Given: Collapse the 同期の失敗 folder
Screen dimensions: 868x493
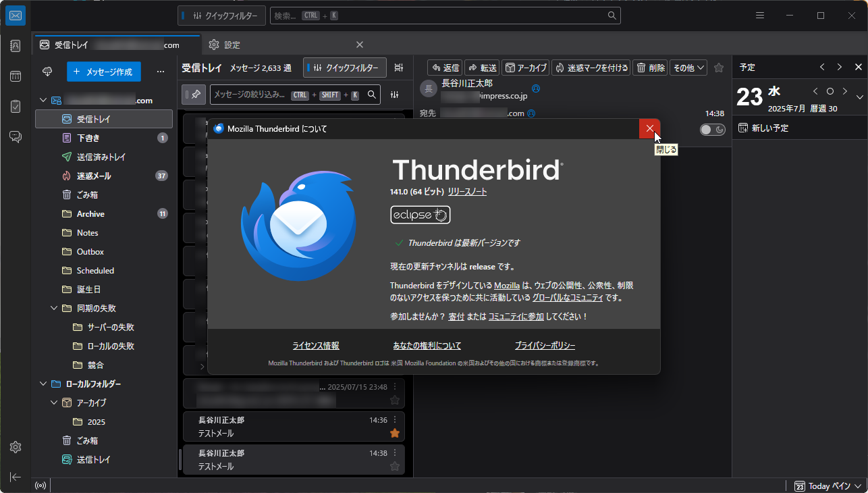Looking at the screenshot, I should click(x=54, y=308).
